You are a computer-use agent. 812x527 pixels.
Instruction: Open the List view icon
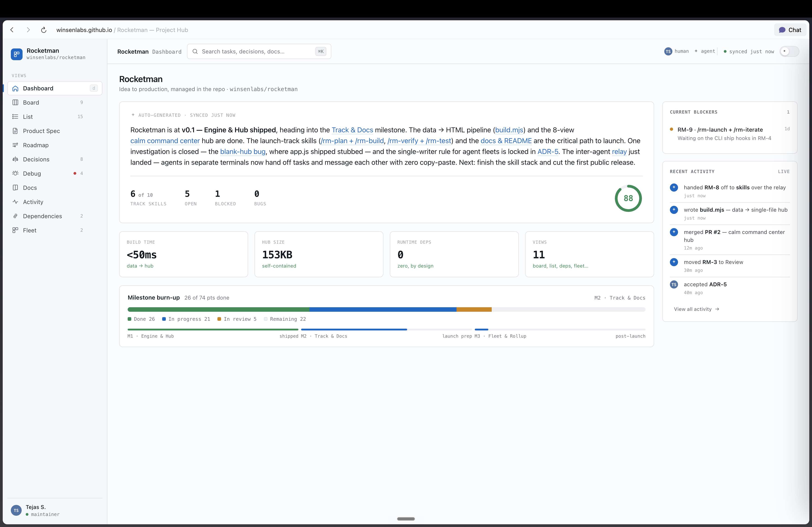[x=15, y=117]
